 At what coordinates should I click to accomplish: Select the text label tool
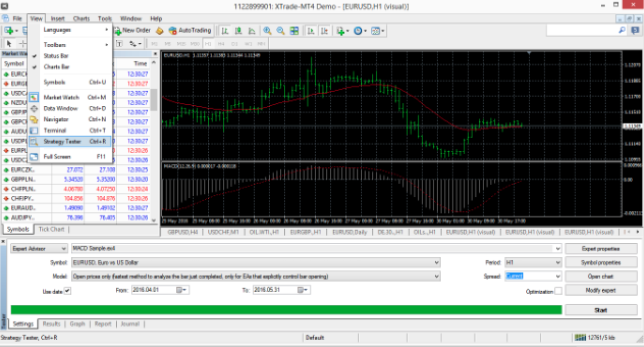(120, 43)
